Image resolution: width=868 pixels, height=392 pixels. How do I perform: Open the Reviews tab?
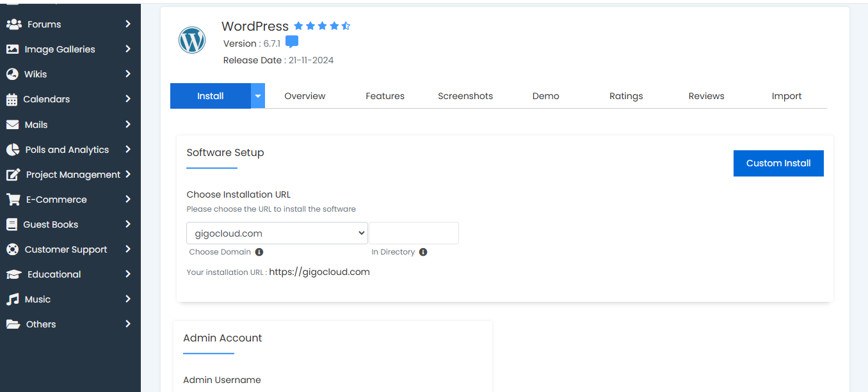707,96
